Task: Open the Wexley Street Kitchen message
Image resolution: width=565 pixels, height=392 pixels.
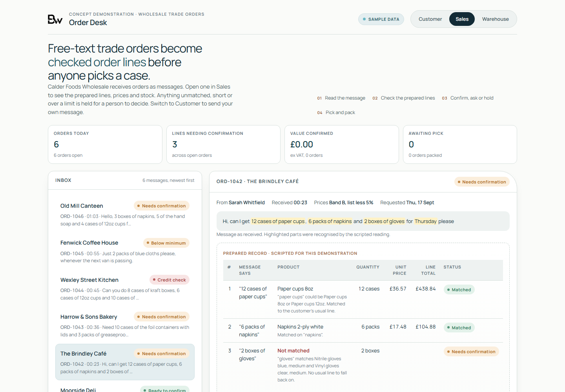Action: point(125,289)
